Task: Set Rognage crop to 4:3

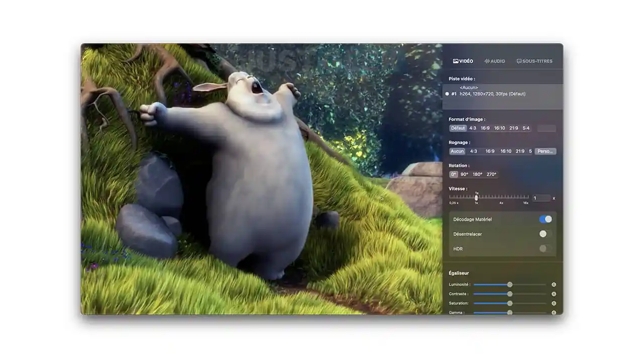Action: pos(473,151)
